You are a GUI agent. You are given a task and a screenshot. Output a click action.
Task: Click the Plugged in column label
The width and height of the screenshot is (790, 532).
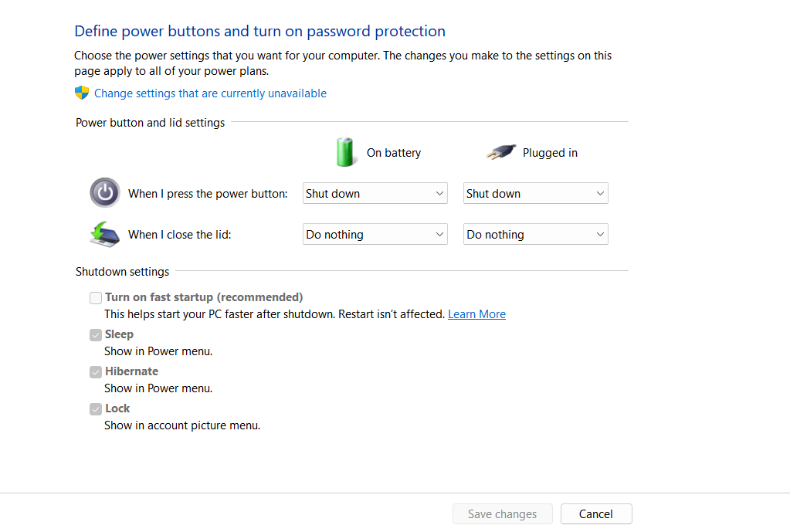[x=550, y=153]
